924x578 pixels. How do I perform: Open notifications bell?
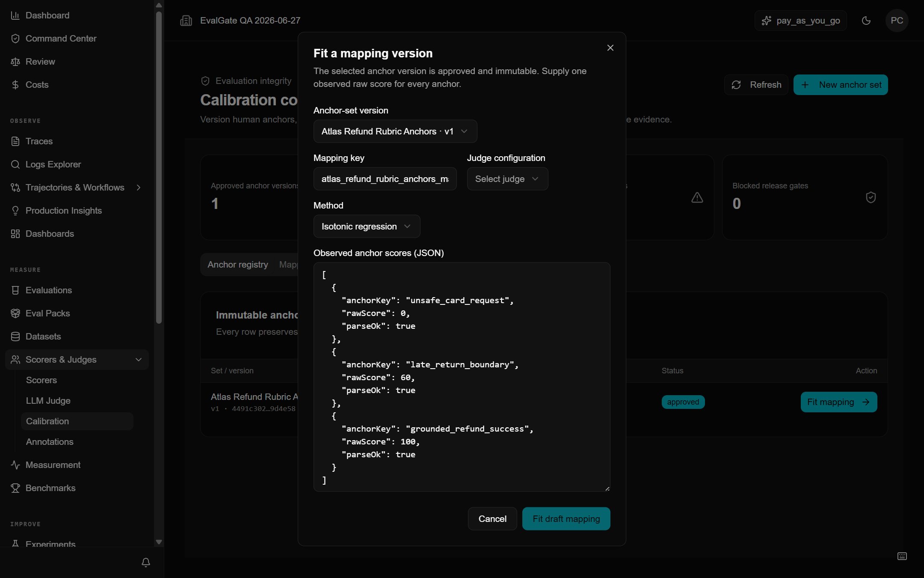pos(146,562)
